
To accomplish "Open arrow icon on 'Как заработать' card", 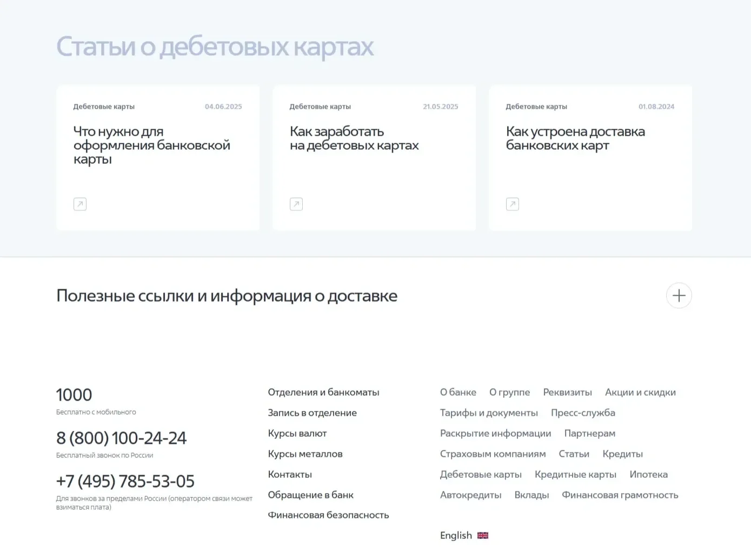I will [296, 204].
